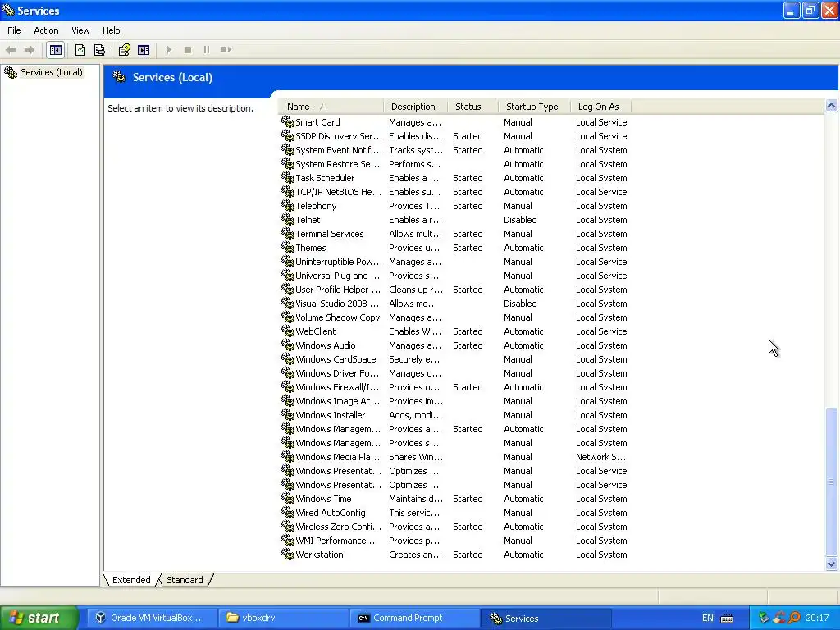The image size is (840, 630).
Task: Select the System Restore Service row
Action: click(x=454, y=164)
